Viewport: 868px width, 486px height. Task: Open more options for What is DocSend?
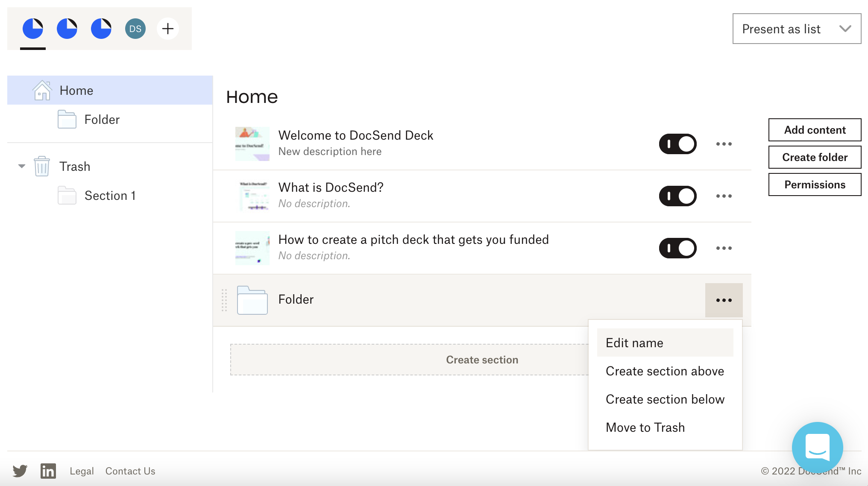(724, 196)
